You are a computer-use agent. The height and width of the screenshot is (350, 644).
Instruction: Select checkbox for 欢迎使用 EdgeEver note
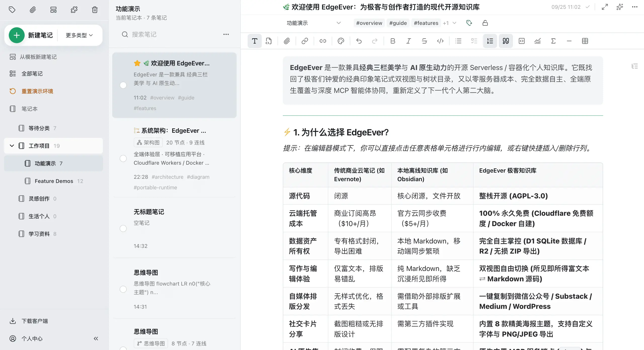point(123,85)
